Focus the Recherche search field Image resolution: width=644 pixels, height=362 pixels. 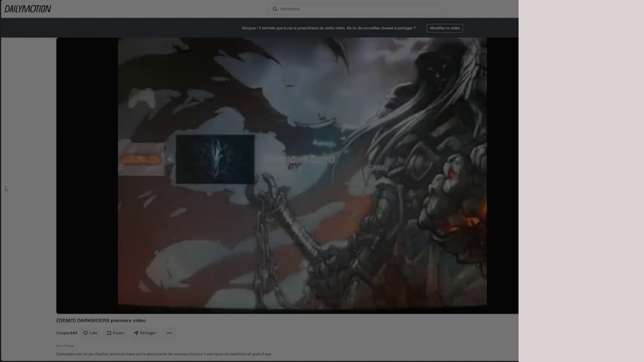(360, 9)
